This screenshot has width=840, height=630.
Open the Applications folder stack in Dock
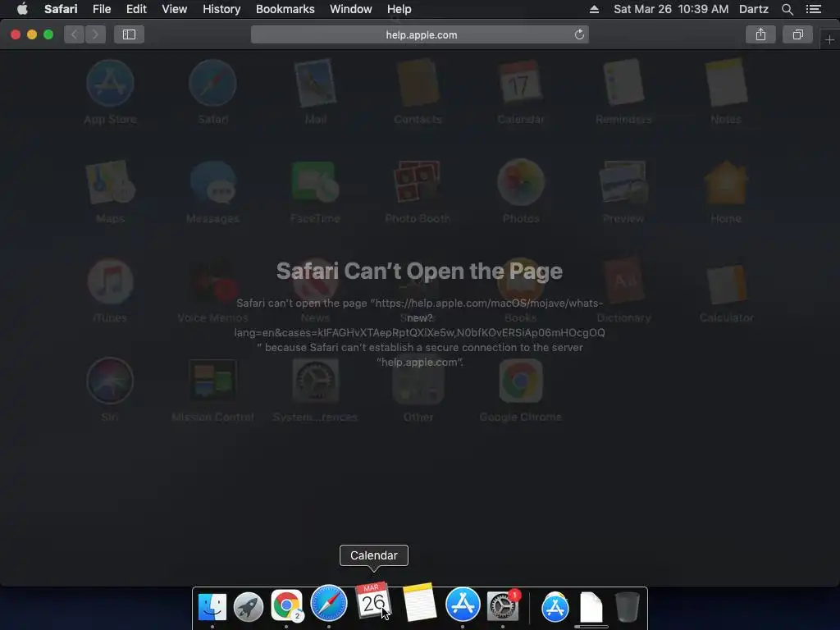tap(555, 608)
